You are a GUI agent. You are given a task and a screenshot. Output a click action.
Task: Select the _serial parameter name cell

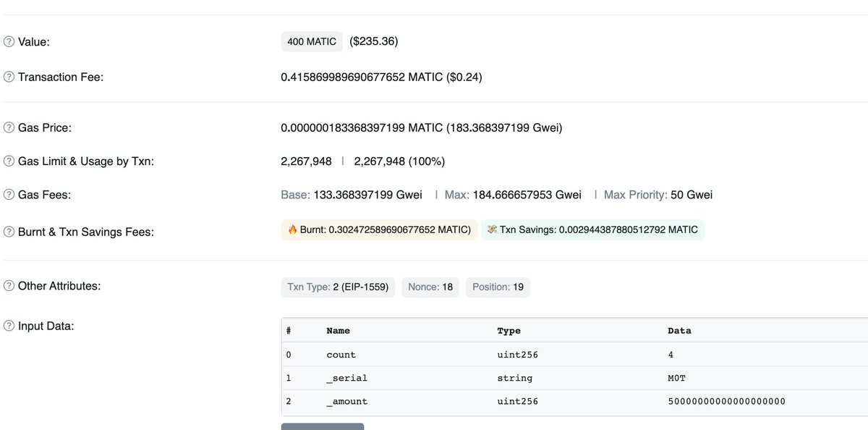346,378
